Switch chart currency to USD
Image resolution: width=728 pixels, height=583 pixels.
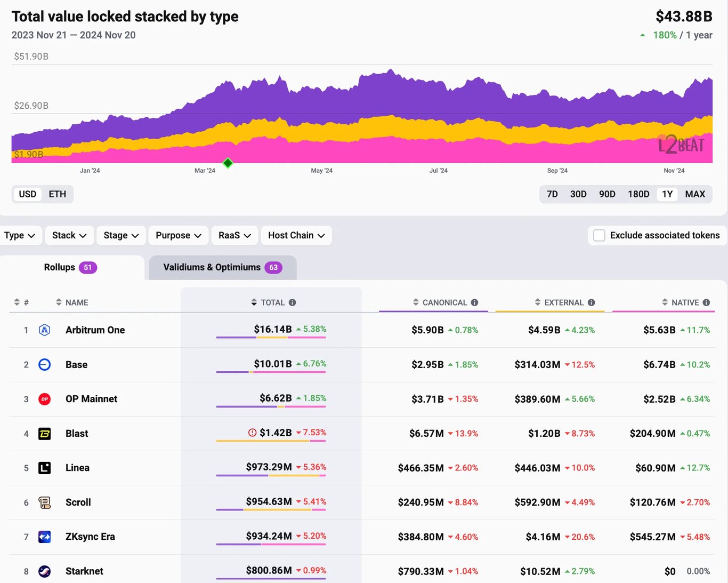[x=28, y=194]
